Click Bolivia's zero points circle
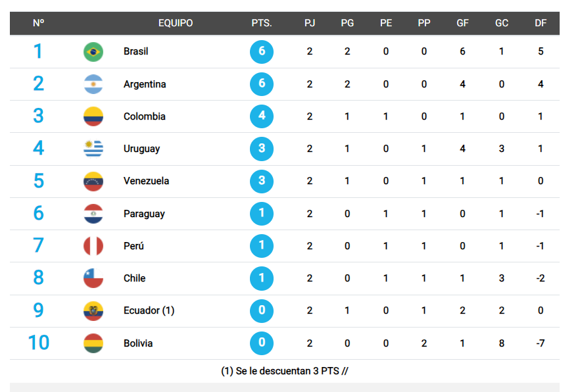582x392 pixels. coord(262,343)
